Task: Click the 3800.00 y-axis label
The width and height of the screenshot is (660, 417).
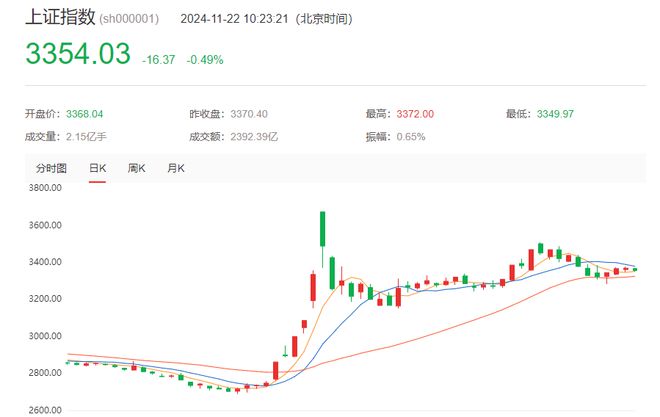Action: coord(45,188)
